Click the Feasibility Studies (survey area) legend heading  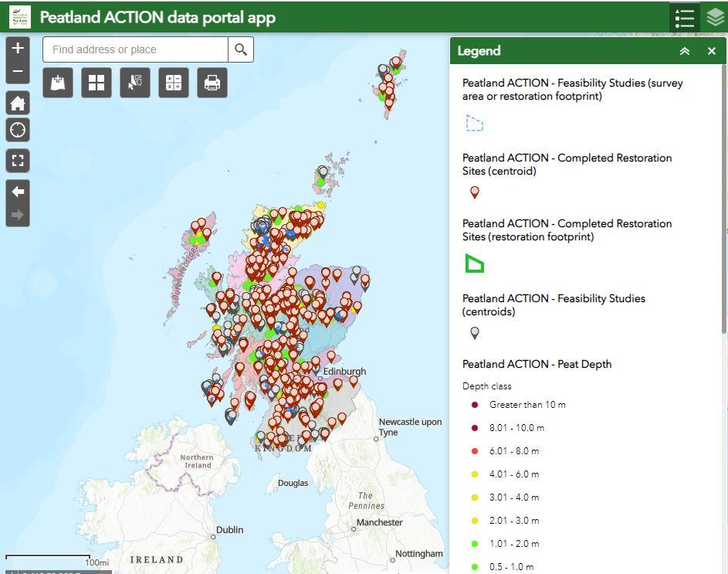573,90
